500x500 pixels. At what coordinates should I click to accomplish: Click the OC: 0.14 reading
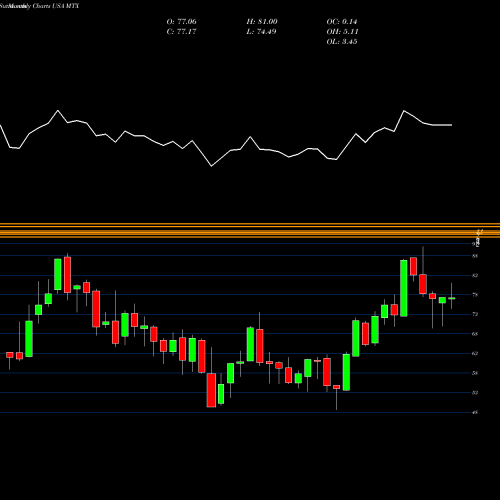[342, 22]
